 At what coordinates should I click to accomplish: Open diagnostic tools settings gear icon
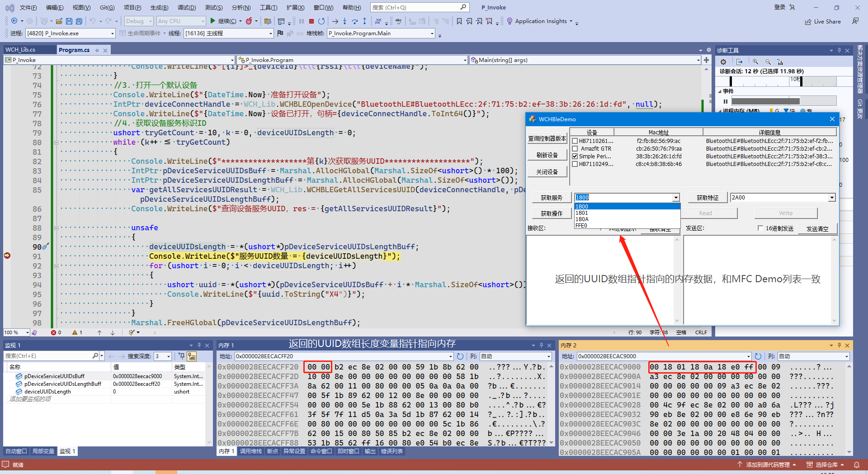723,62
